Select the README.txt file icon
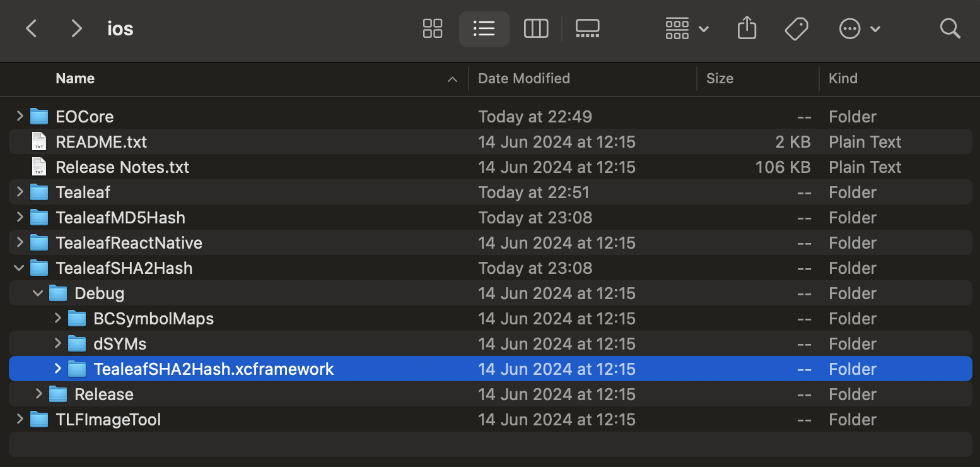The width and height of the screenshot is (980, 467). (x=39, y=141)
